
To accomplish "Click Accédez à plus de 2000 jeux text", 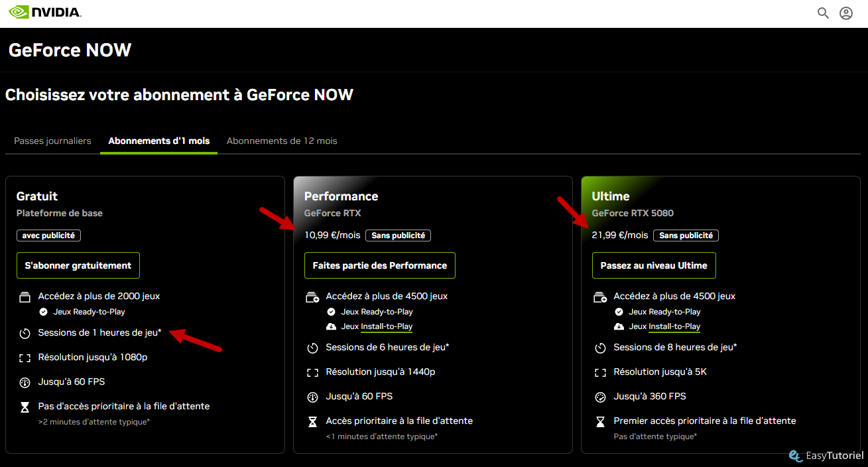I will (99, 296).
